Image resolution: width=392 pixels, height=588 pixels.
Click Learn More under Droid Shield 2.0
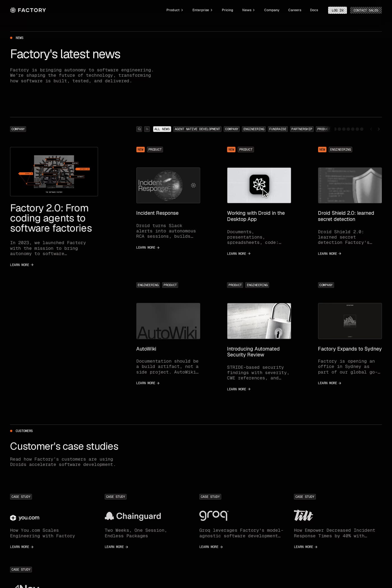[x=330, y=254]
